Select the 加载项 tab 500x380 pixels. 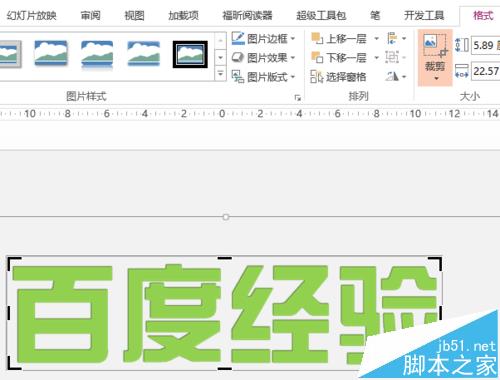(x=183, y=15)
